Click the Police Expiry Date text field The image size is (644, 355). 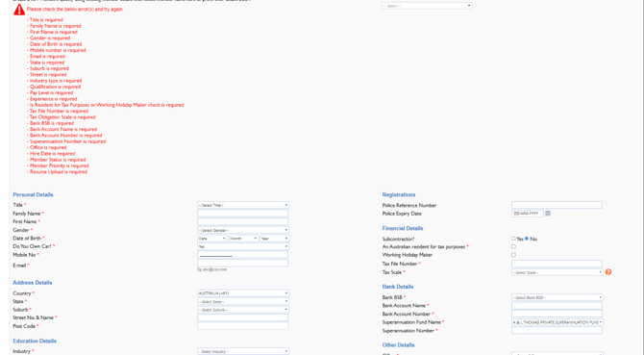point(528,214)
